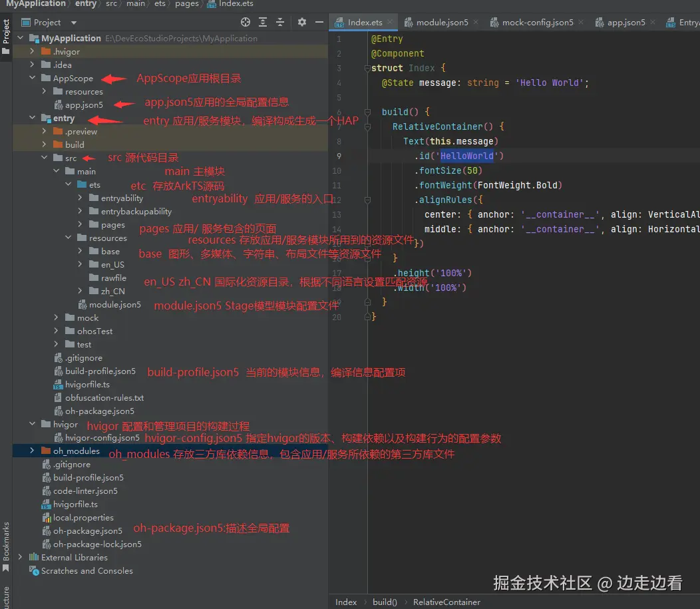Open the Project tool window side tab

point(6,36)
